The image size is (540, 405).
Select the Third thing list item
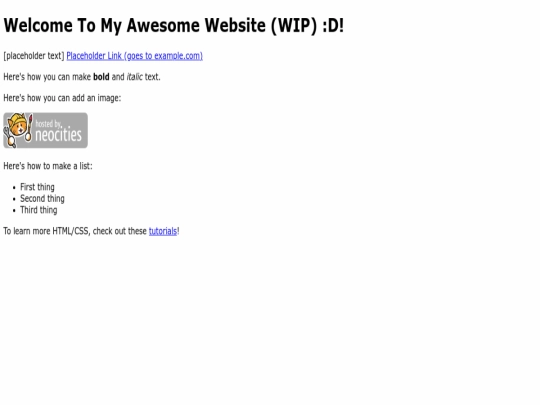tap(39, 210)
